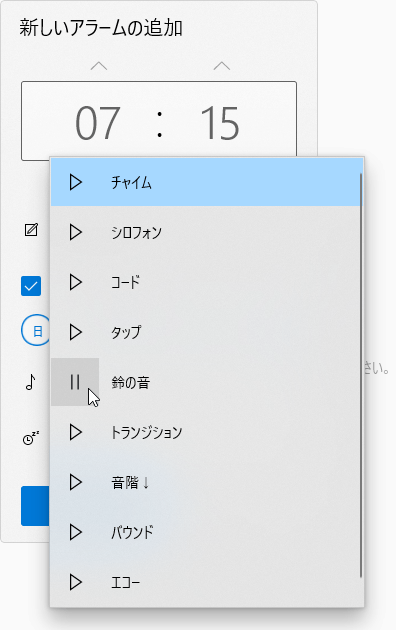
Task: Select エコー from the sound list
Action: [206, 582]
